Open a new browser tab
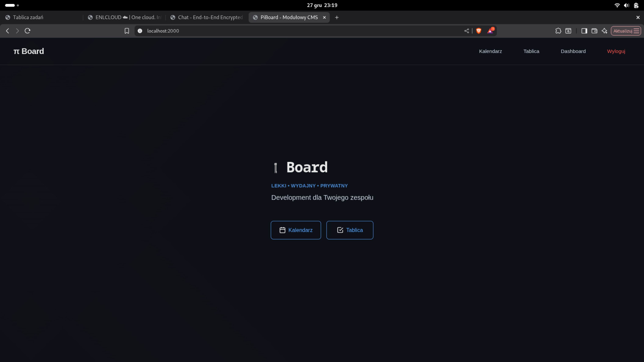Image resolution: width=644 pixels, height=362 pixels. pyautogui.click(x=337, y=17)
